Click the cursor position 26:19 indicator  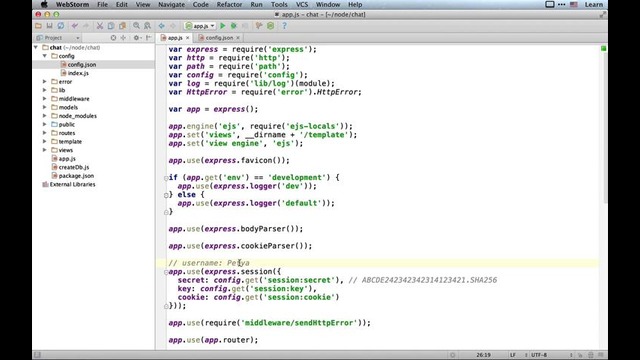pos(483,355)
